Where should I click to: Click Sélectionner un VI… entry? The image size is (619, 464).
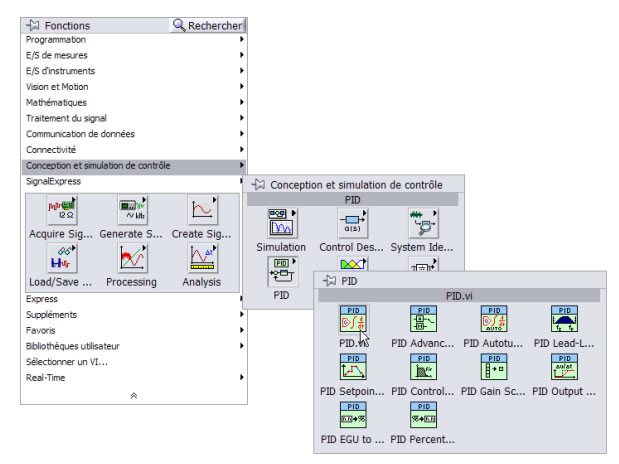pyautogui.click(x=134, y=362)
